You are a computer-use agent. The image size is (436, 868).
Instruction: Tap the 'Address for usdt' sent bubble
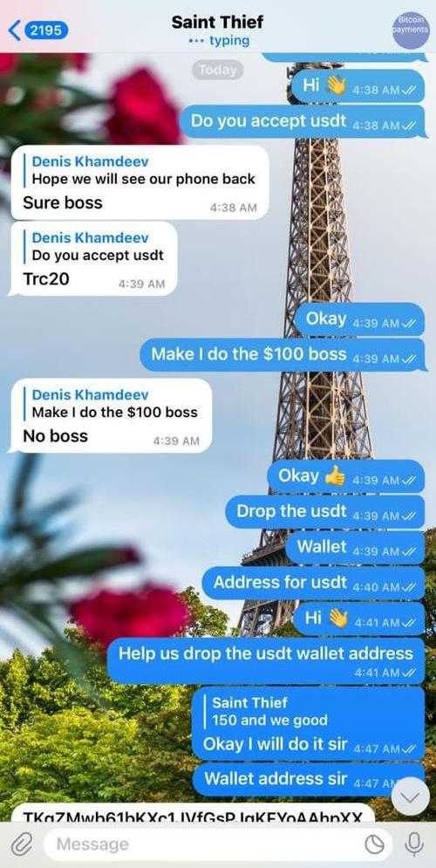pos(314,584)
